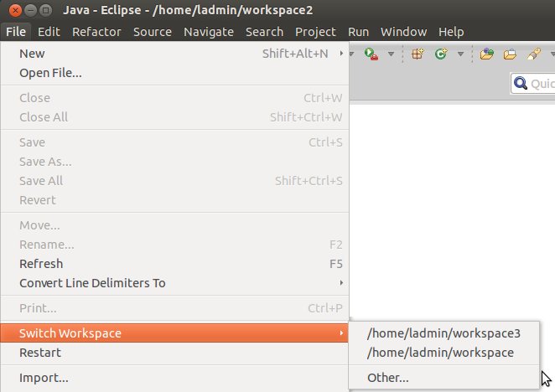Click the Open Task folder icon
This screenshot has width=555, height=392.
click(510, 54)
